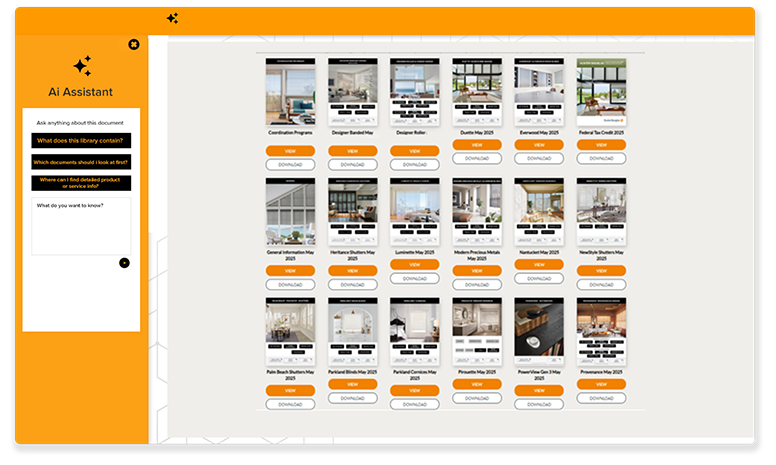Open the Designer Banded May cover thumbnail
Viewport: 776px width, 465px height.
352,92
